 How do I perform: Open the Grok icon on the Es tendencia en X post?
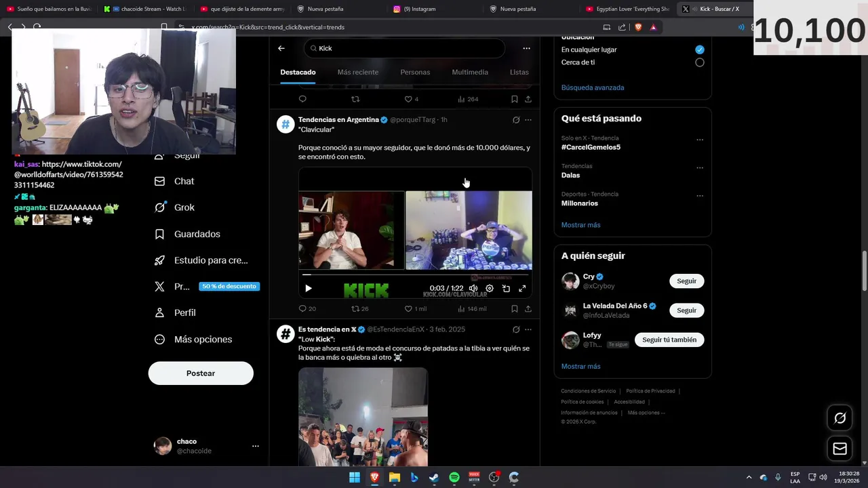tap(516, 329)
